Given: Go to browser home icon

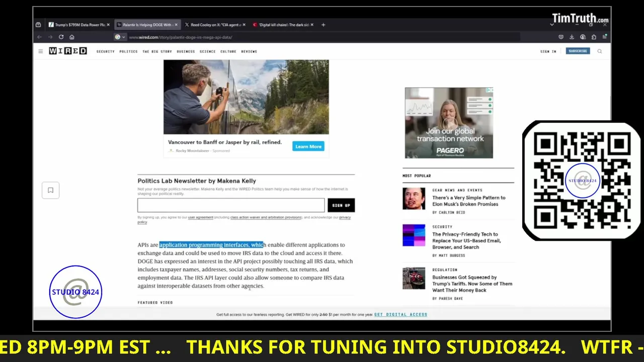Looking at the screenshot, I should [72, 37].
